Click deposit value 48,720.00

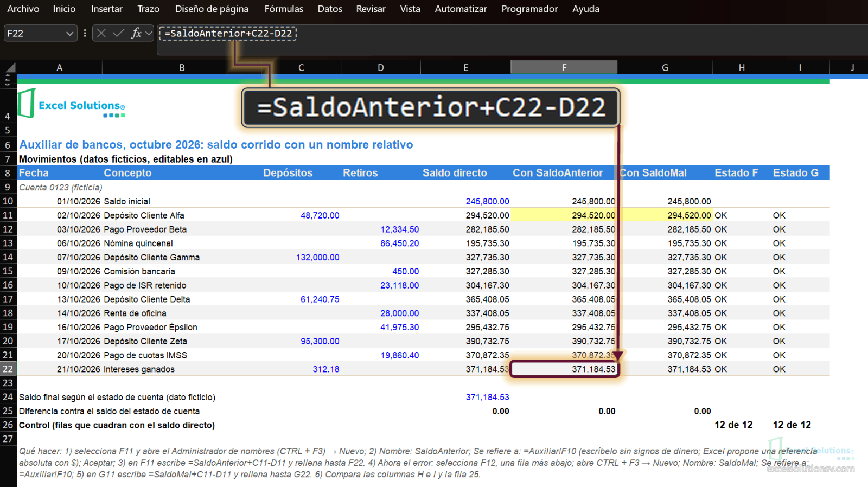(320, 215)
